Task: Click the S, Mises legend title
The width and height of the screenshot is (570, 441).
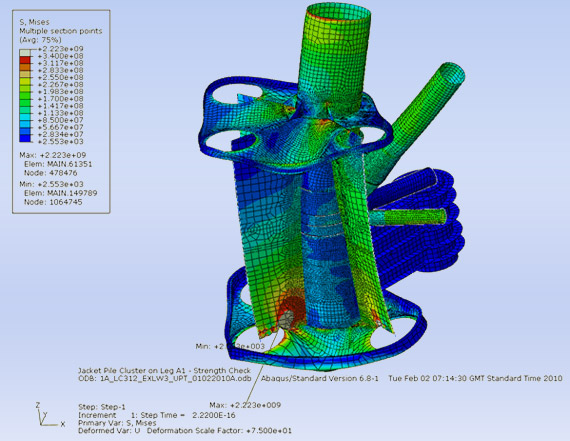Action: 34,22
